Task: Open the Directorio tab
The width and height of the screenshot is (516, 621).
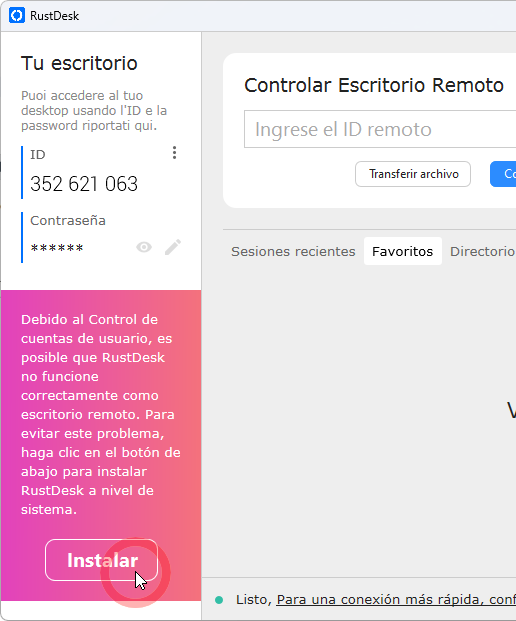Action: (x=483, y=251)
